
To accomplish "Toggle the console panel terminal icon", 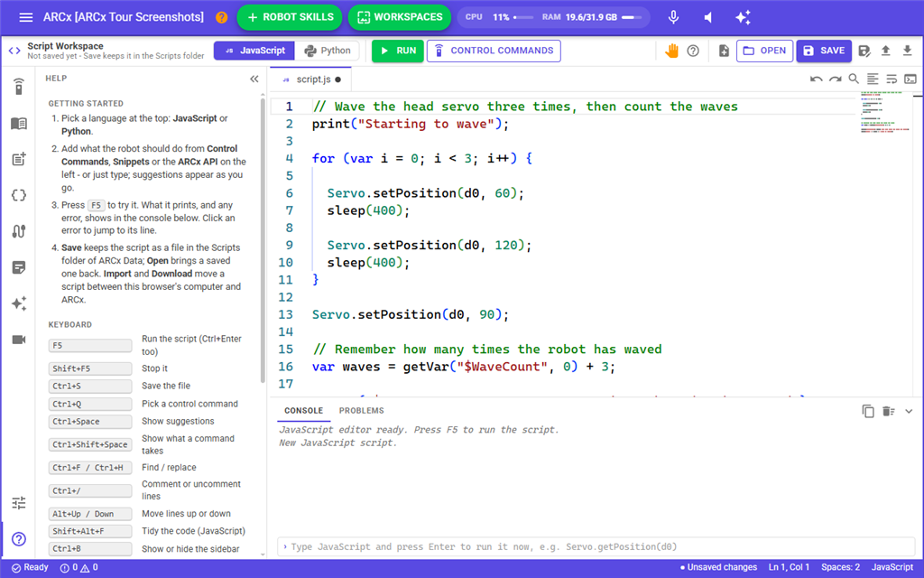I will (x=910, y=79).
